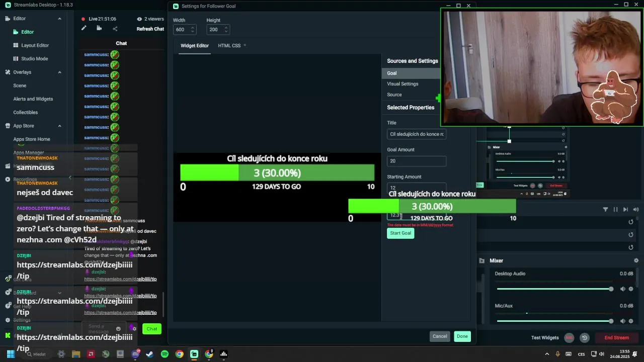
Task: Click the share icon in the live dock
Action: click(x=115, y=29)
